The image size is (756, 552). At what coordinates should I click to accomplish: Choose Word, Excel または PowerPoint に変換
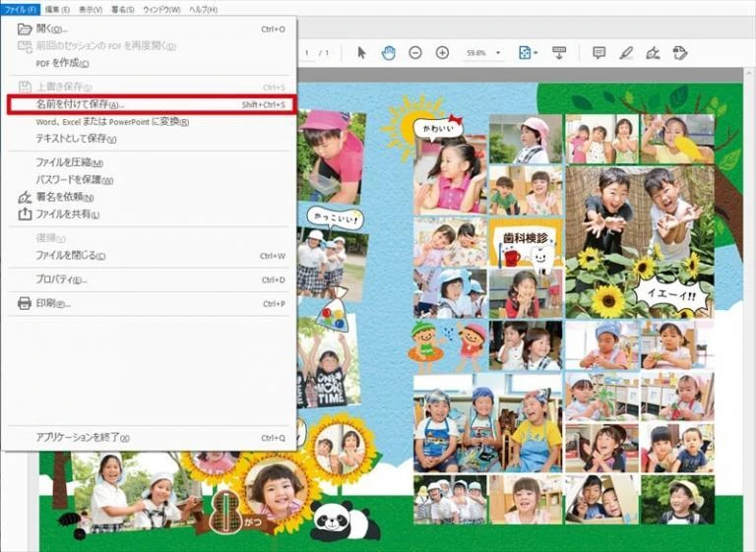151,121
